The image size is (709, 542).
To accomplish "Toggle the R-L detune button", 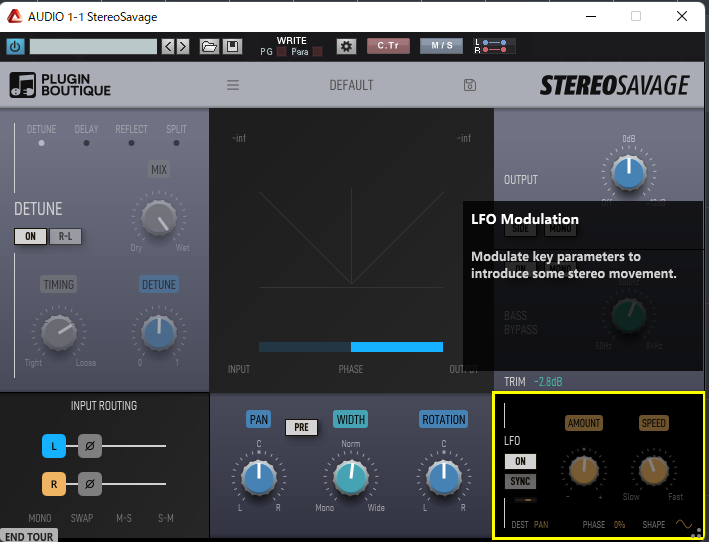I will pos(66,236).
